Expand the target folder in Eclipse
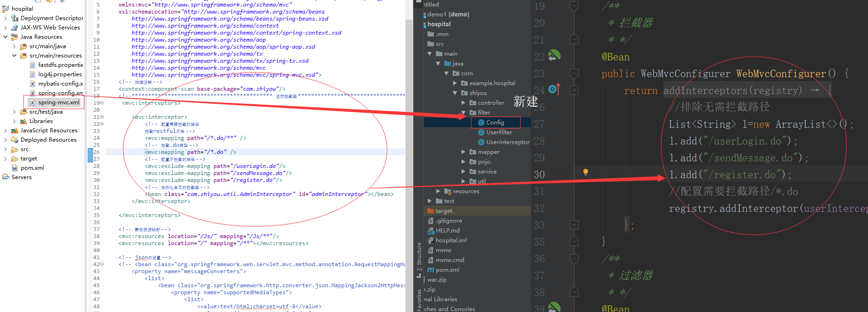Screen dimensions: 868x312 (x=5, y=159)
